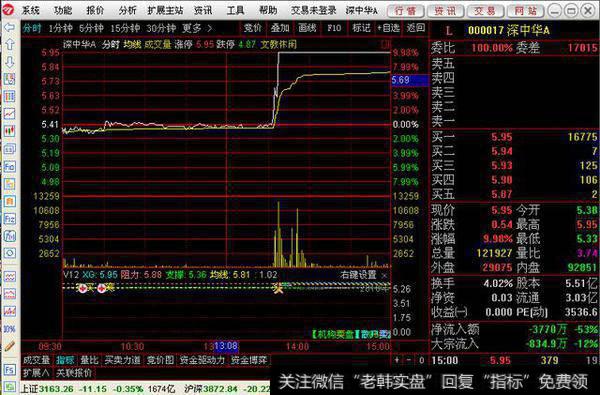Click the +自选 toolbar button
Image resolution: width=600 pixels, height=395 pixels.
[388, 28]
